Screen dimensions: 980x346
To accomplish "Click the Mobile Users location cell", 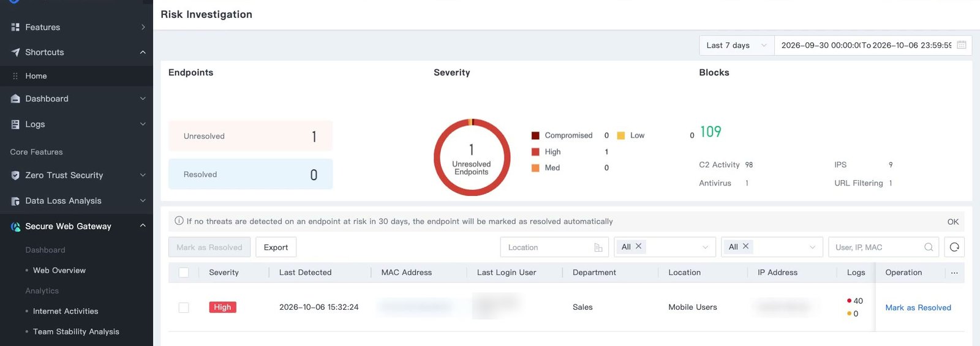I will (693, 307).
